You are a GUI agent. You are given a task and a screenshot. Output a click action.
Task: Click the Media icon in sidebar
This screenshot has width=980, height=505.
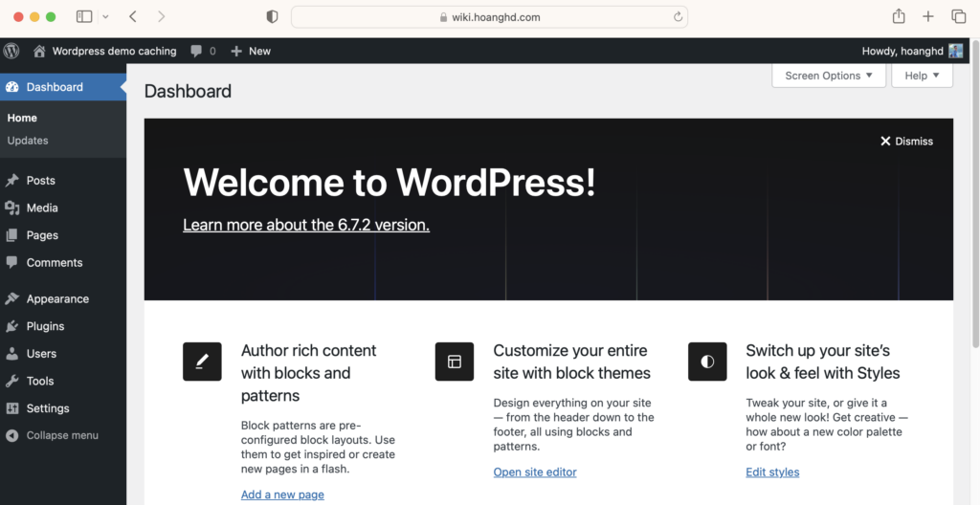tap(11, 209)
